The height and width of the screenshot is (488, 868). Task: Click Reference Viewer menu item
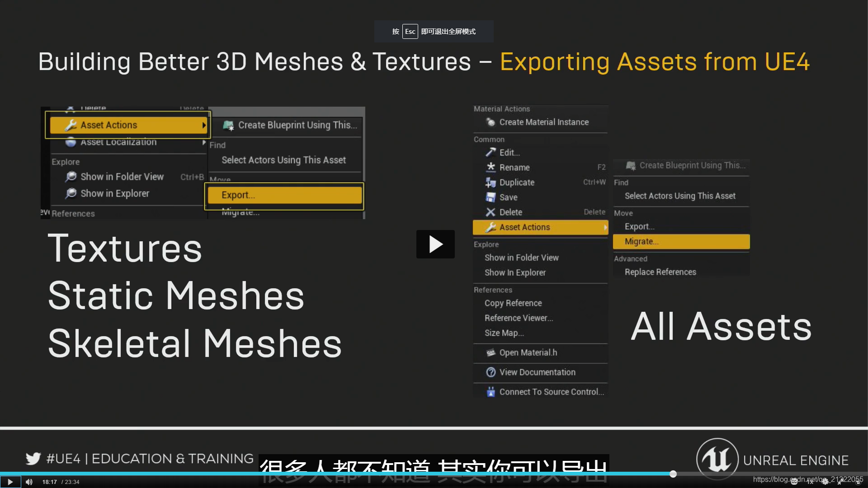pos(518,318)
